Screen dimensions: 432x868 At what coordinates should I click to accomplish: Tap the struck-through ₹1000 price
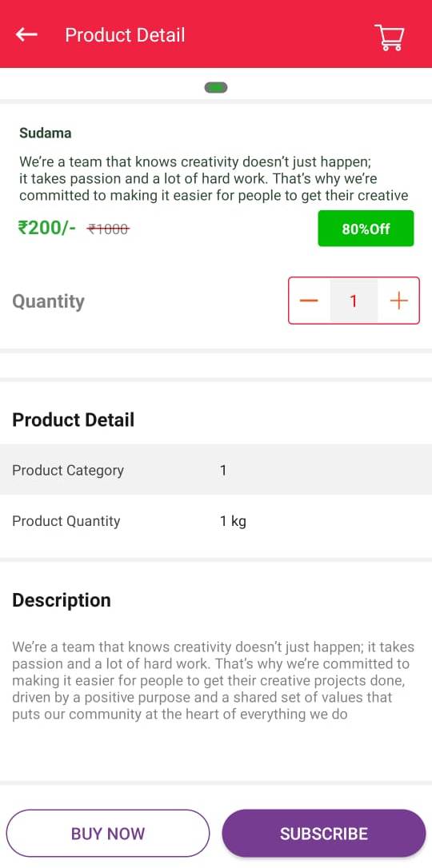(x=109, y=229)
